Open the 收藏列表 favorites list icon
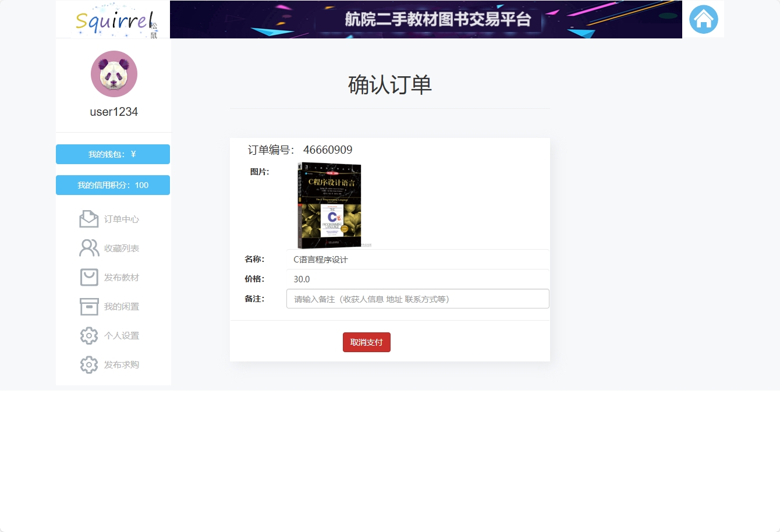The height and width of the screenshot is (532, 780). click(88, 247)
